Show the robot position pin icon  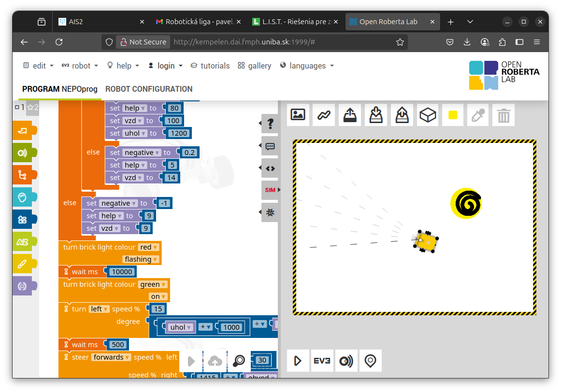point(370,361)
